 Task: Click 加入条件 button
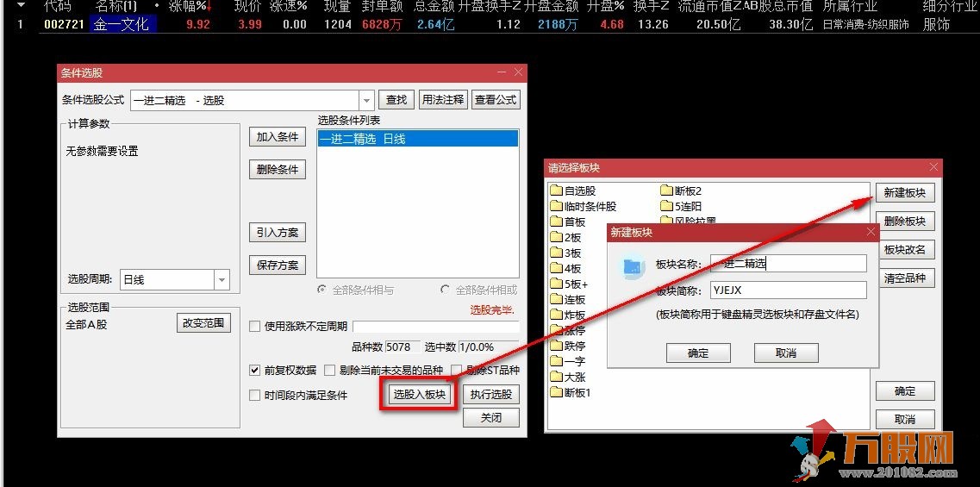tap(278, 137)
